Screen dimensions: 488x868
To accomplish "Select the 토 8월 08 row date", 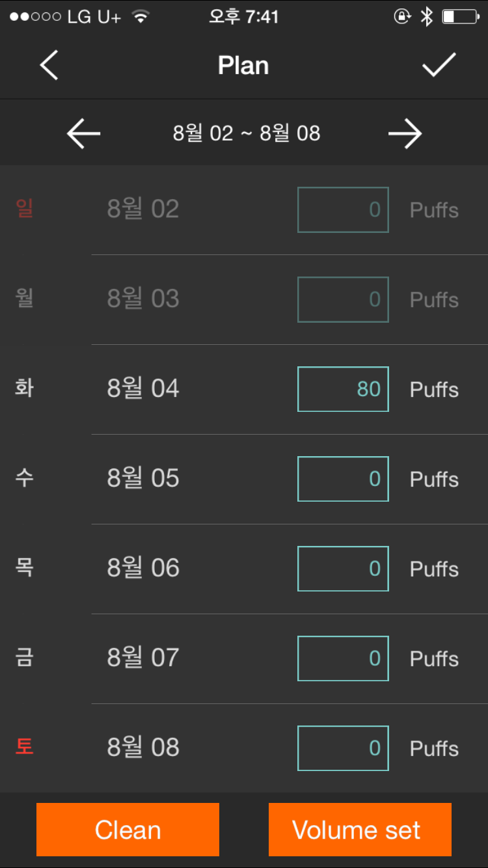I will coord(143,748).
